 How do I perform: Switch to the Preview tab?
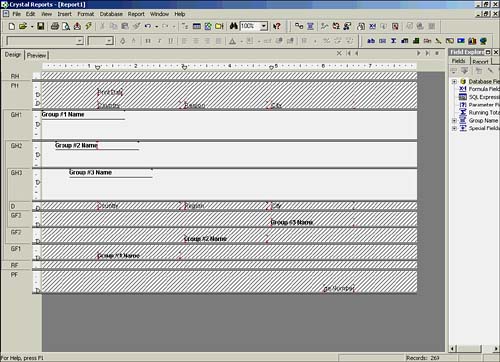tap(36, 55)
